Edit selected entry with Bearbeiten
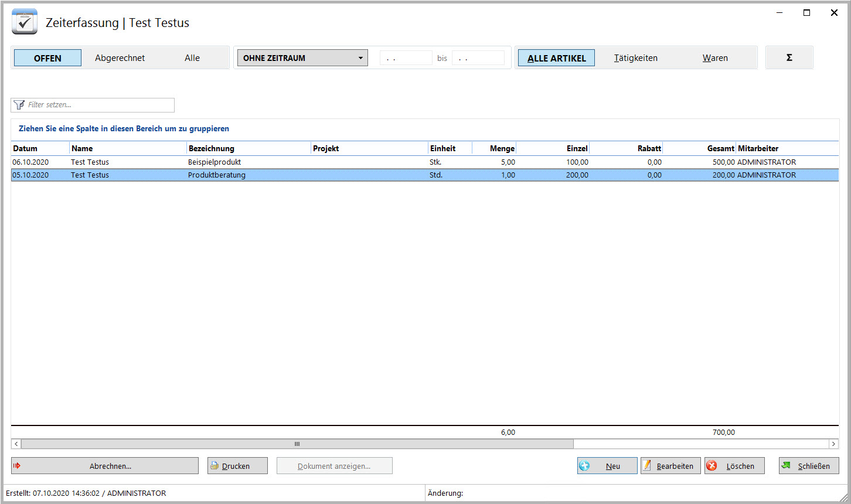This screenshot has width=851, height=504. (x=670, y=466)
